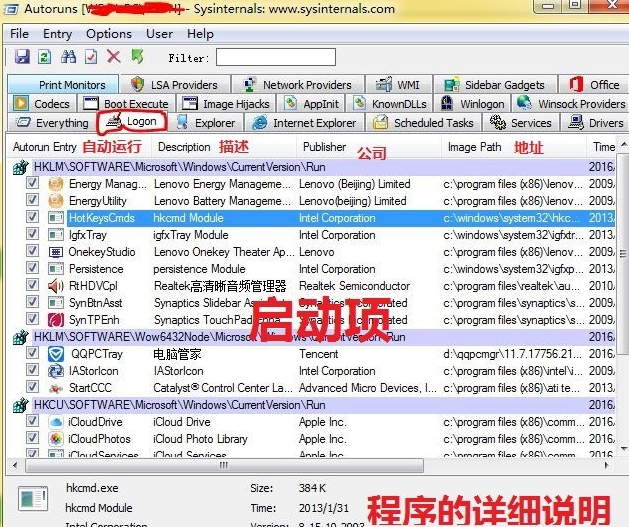Click the Energy Manag... entry icon

point(56,184)
